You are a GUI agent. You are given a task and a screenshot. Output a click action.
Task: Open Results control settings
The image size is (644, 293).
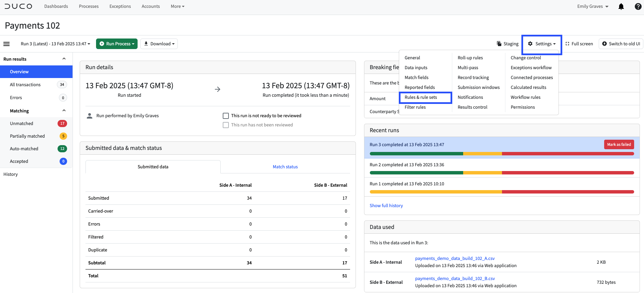tap(473, 107)
